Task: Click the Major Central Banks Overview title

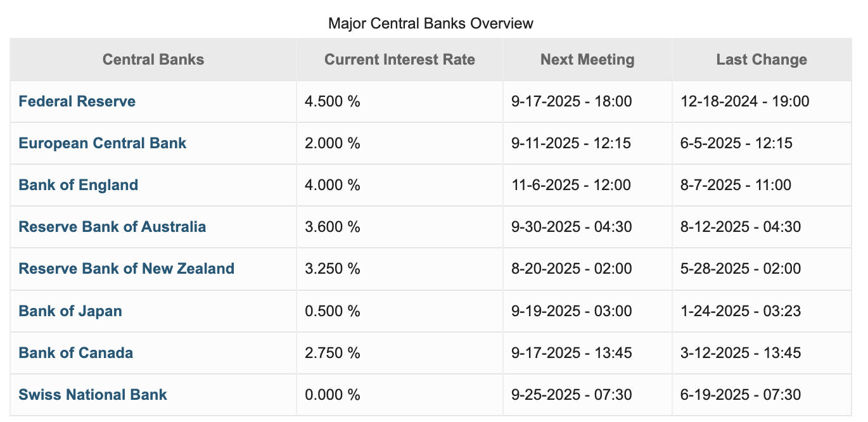Action: [431, 23]
